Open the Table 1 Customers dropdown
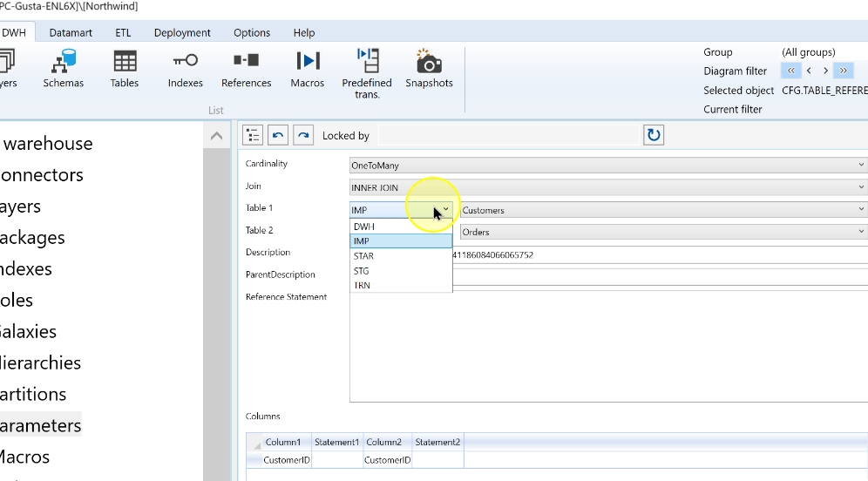Image resolution: width=868 pixels, height=481 pixels. tap(664, 210)
